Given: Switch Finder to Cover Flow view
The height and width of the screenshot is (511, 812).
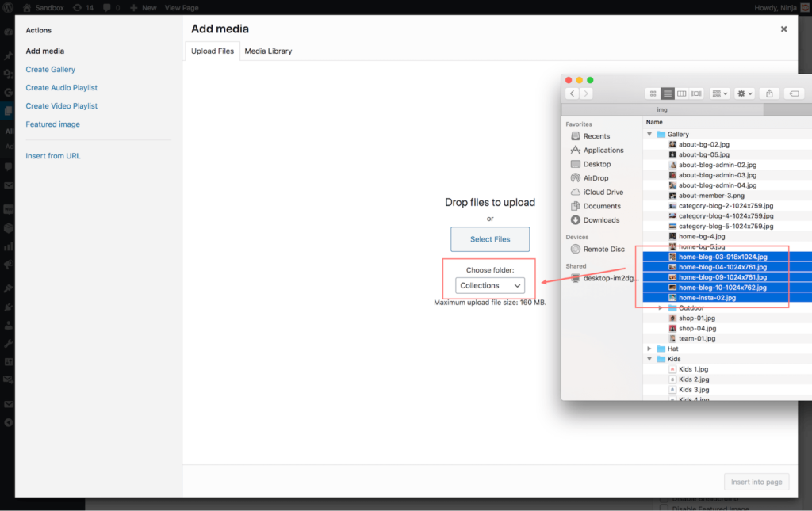Looking at the screenshot, I should (695, 93).
